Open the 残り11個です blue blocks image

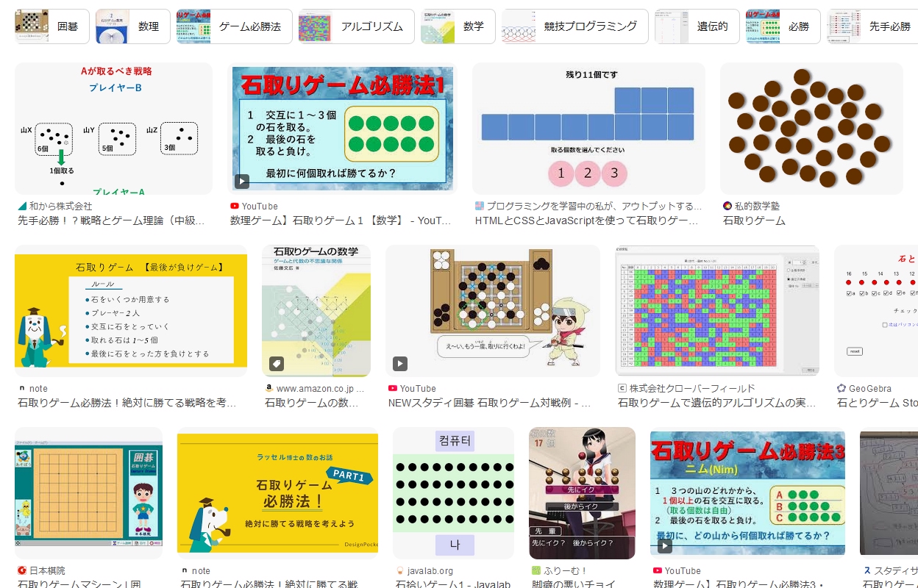tap(588, 129)
